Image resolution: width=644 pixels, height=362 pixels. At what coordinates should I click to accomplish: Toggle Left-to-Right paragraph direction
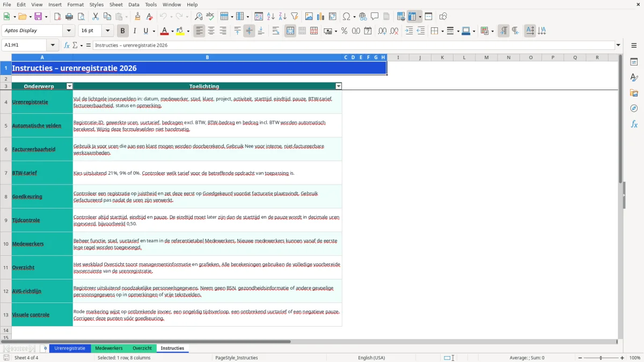[x=503, y=31]
